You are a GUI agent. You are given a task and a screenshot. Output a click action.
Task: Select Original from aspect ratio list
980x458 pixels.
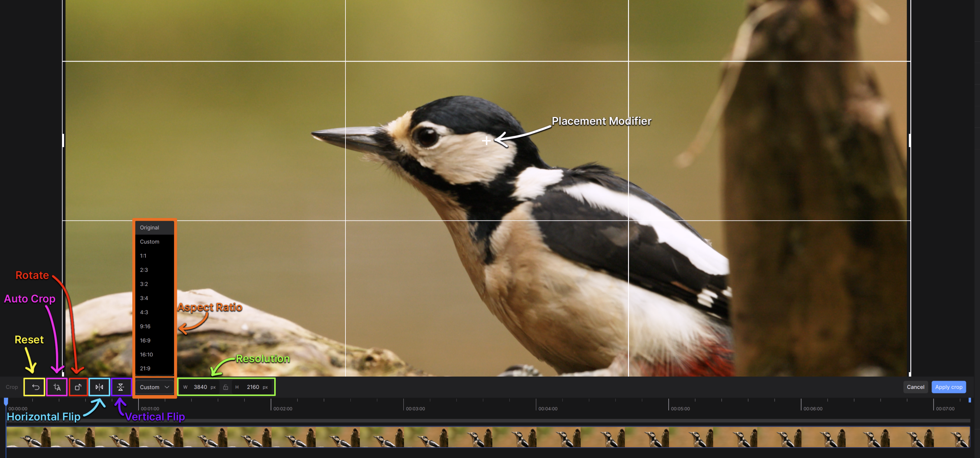(x=150, y=227)
